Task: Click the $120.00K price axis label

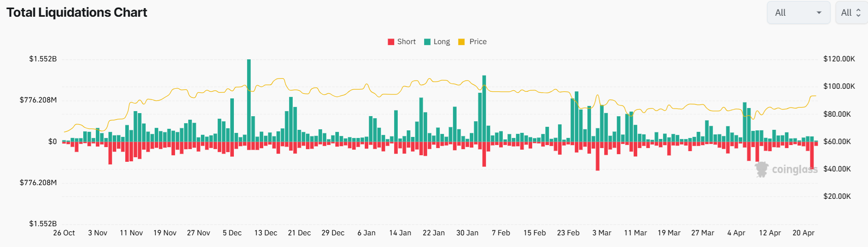Action: tap(839, 59)
